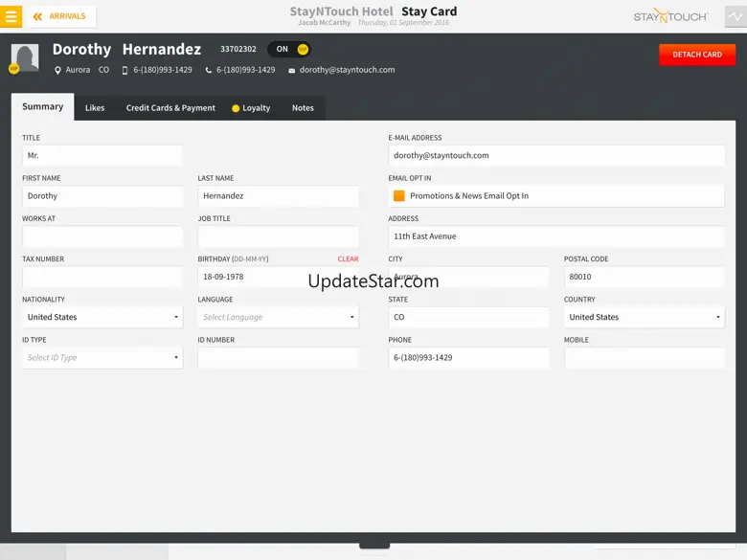Click the StayNTouch logo

[x=670, y=16]
